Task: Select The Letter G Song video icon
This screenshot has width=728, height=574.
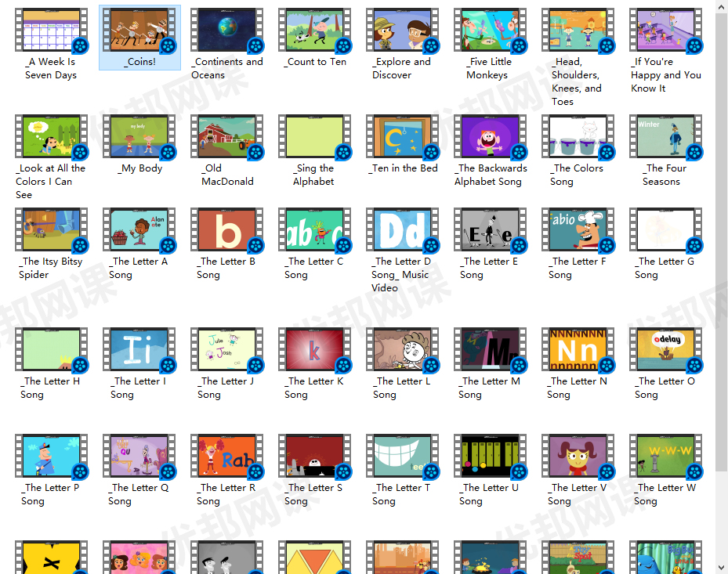Action: tap(666, 229)
